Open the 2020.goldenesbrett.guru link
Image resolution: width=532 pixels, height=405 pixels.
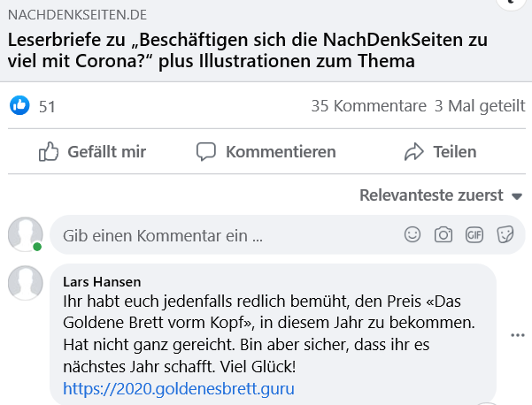pyautogui.click(x=178, y=388)
